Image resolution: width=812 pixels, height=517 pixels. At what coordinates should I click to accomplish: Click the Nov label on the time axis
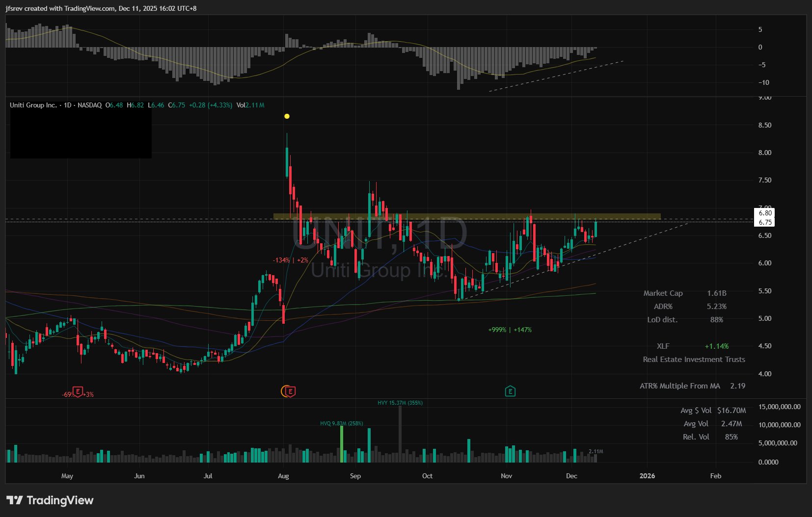point(507,476)
